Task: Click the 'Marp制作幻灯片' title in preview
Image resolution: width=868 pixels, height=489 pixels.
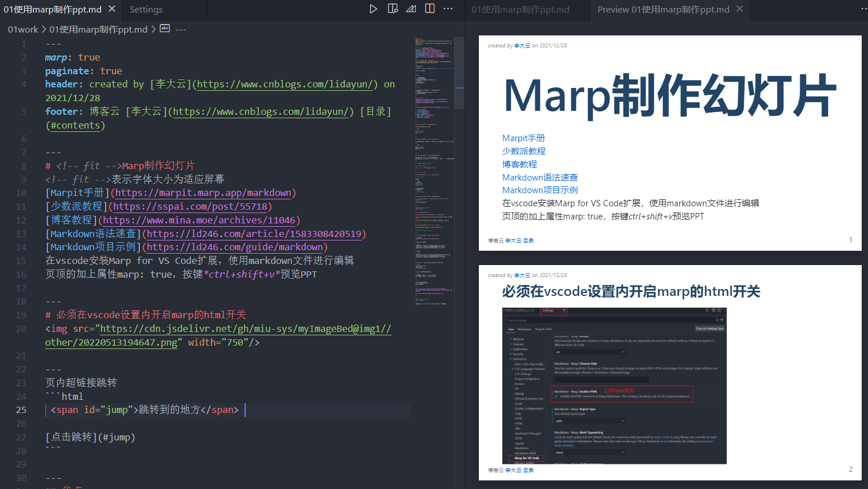Action: 670,95
